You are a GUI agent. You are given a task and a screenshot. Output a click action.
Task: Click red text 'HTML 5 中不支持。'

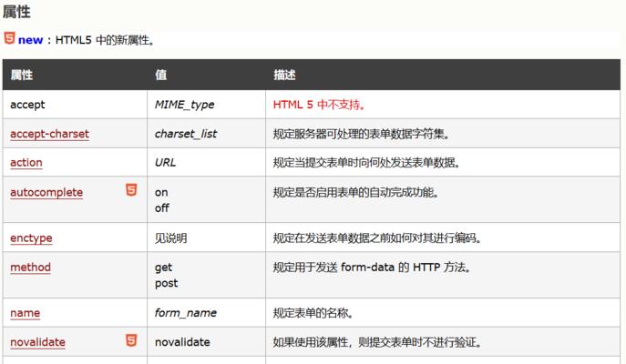tap(319, 105)
